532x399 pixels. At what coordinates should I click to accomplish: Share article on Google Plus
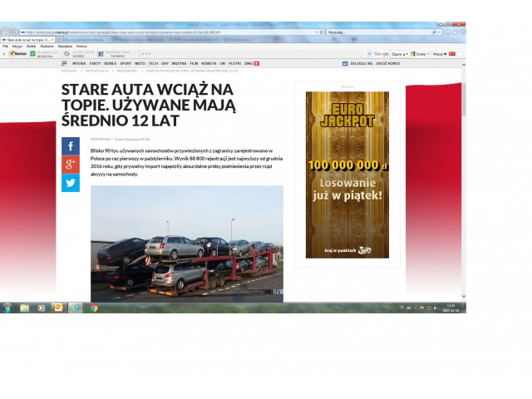71,165
